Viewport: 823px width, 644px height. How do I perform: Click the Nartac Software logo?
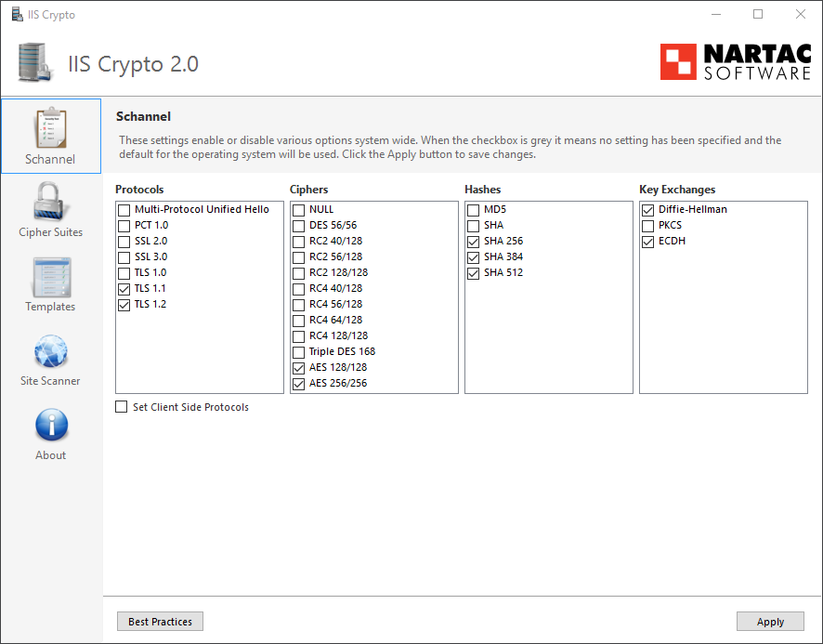pyautogui.click(x=736, y=62)
